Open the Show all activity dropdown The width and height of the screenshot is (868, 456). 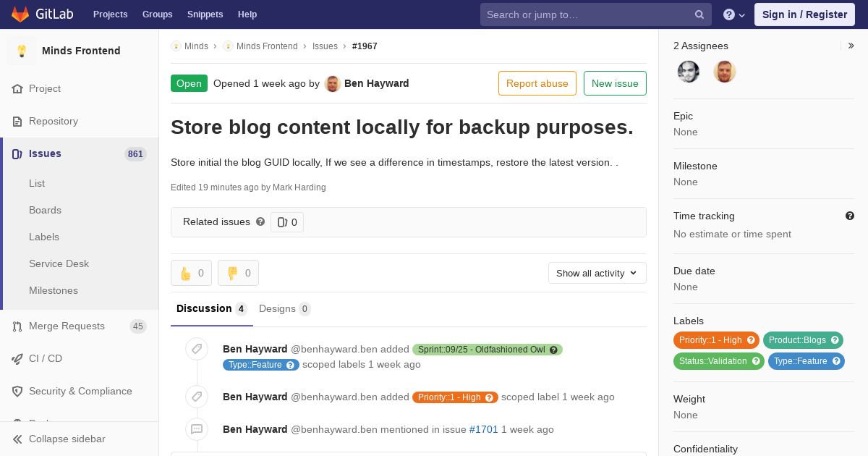tap(597, 273)
